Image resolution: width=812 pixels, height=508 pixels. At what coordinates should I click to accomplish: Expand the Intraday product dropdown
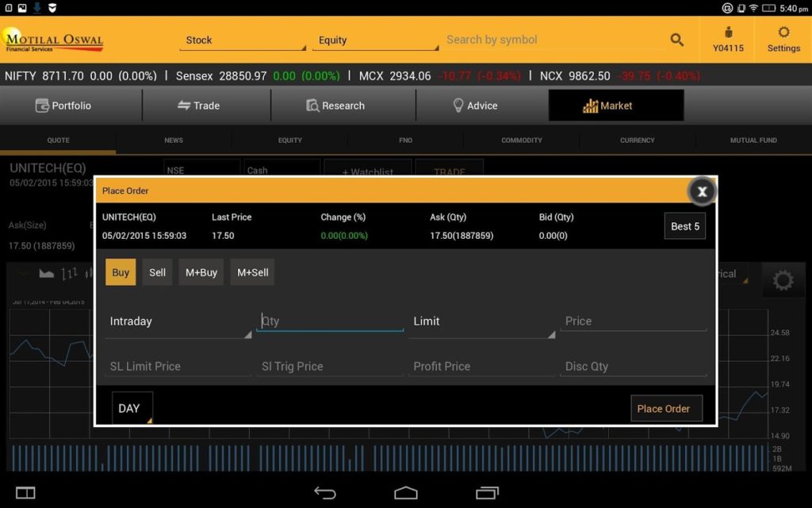[x=178, y=322]
